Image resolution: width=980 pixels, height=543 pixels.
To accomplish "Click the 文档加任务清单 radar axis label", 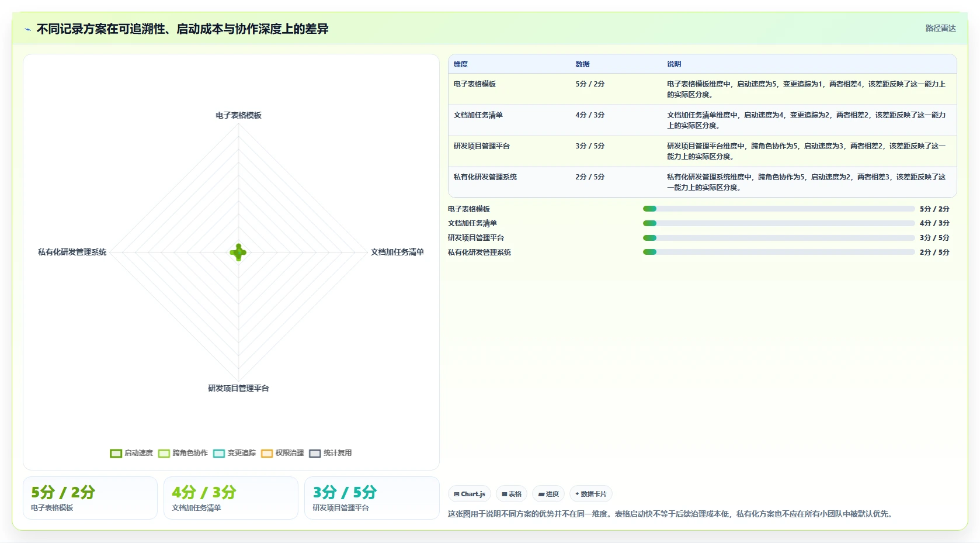I will click(x=397, y=252).
